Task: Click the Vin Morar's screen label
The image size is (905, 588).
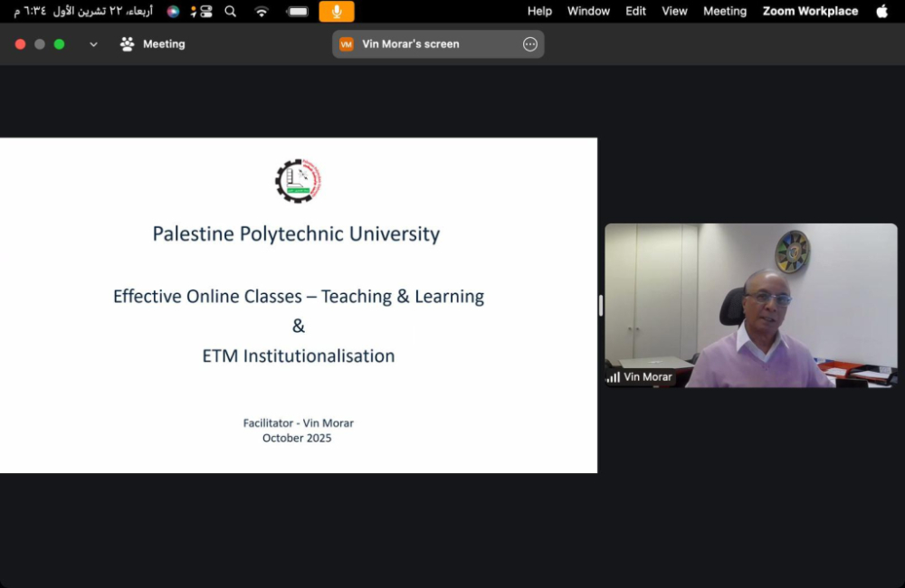Action: (411, 44)
